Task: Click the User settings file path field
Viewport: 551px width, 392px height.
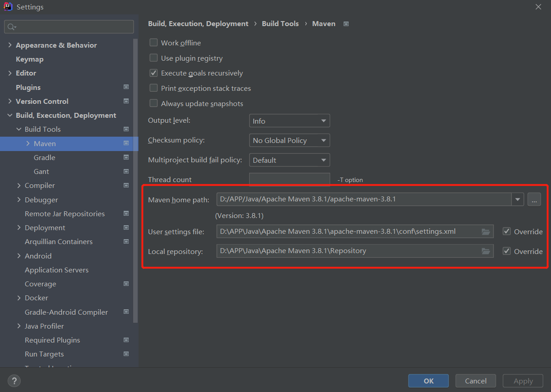Action: click(355, 232)
